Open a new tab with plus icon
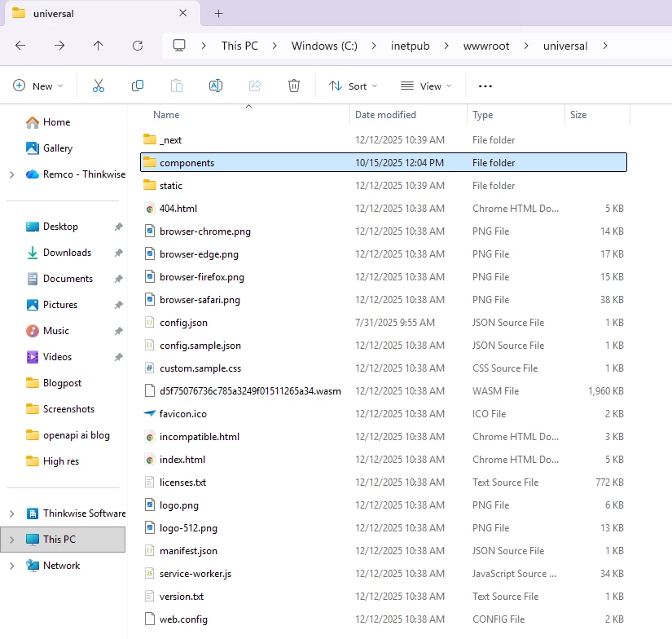The width and height of the screenshot is (672, 639). point(218,13)
